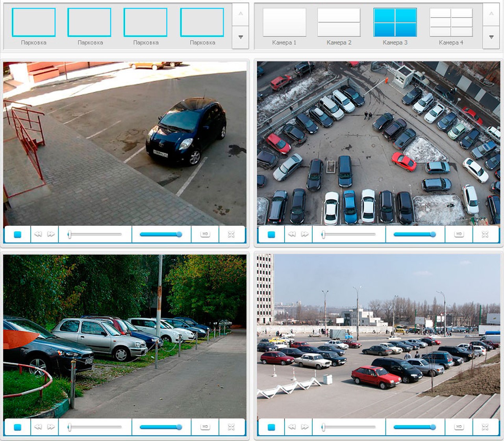Adjust the top-left camera seek slider
Screen dimensions: 504x441
(94, 234)
